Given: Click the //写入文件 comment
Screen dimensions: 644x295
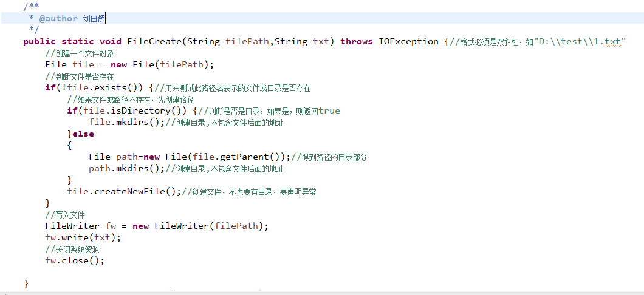Looking at the screenshot, I should click(x=65, y=215).
